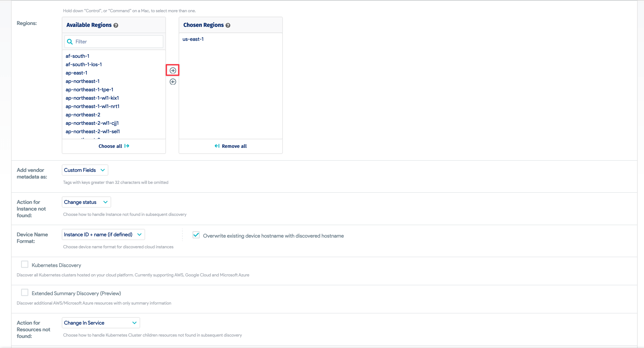This screenshot has height=348, width=644.
Task: Open the Custom Fields vendor metadata dropdown
Action: (x=85, y=170)
